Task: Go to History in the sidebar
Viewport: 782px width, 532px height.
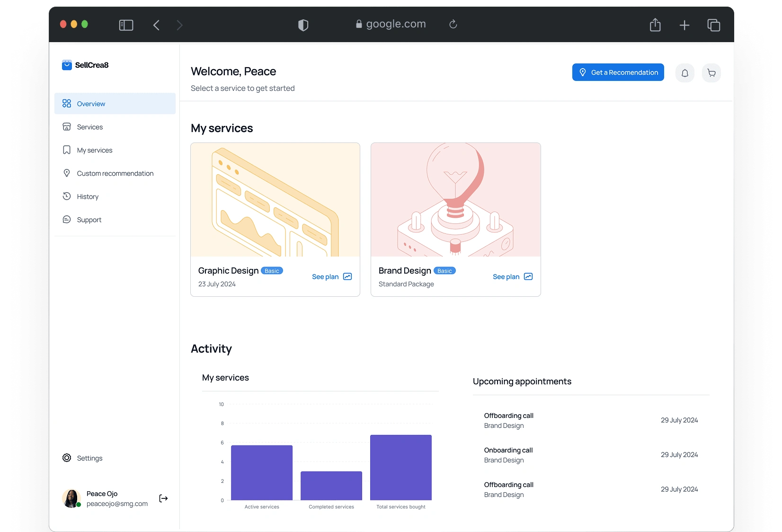Action: [88, 196]
